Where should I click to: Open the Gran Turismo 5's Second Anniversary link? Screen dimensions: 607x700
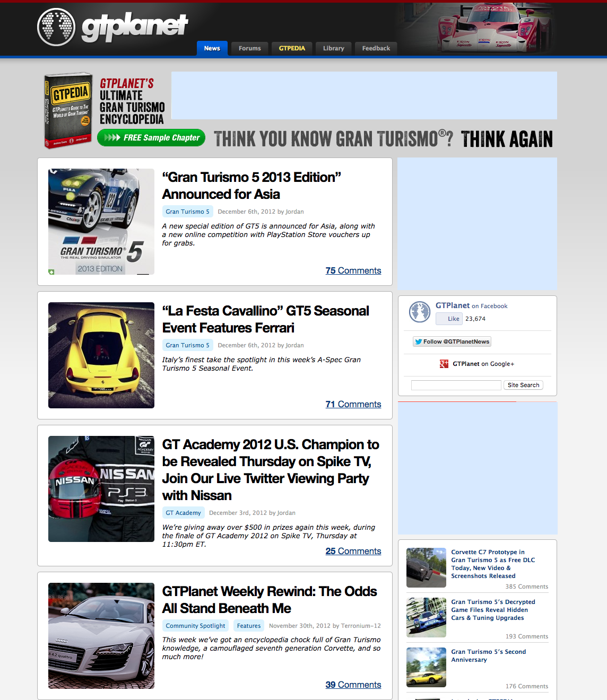coord(489,655)
